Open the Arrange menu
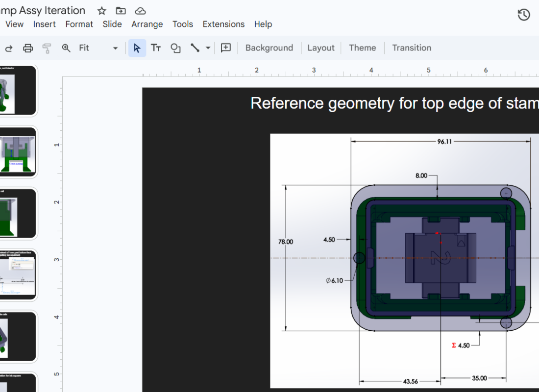Image resolution: width=539 pixels, height=392 pixels. (x=147, y=24)
